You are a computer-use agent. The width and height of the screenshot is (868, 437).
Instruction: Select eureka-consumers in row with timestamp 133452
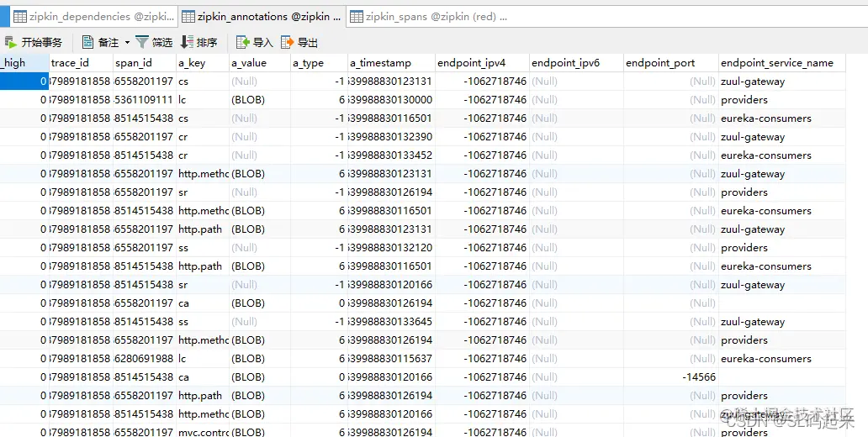781,155
